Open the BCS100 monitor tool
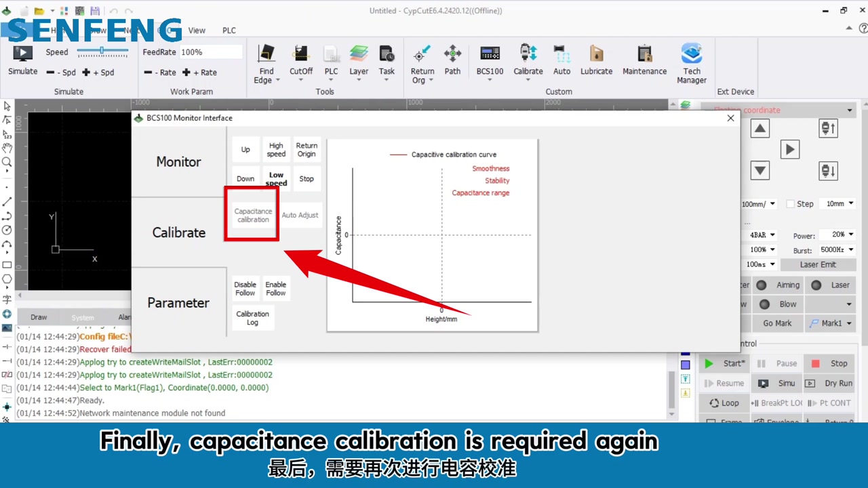The width and height of the screenshot is (868, 488). pyautogui.click(x=490, y=60)
